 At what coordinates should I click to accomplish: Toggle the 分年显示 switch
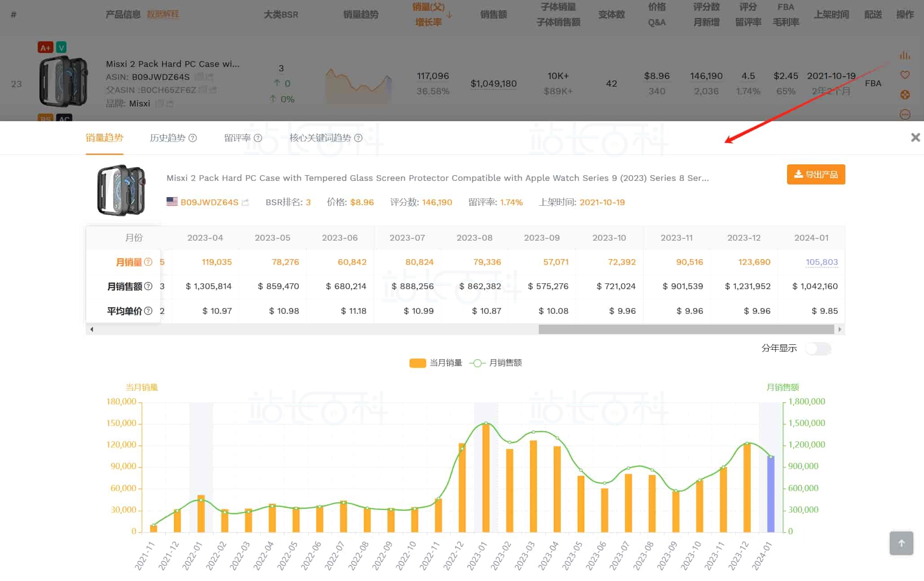coord(818,348)
